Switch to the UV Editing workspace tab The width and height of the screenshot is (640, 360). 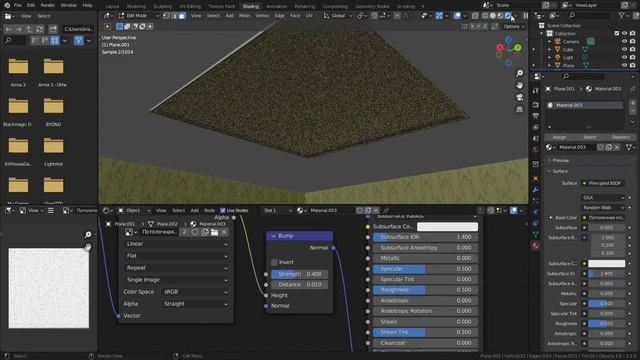[190, 6]
